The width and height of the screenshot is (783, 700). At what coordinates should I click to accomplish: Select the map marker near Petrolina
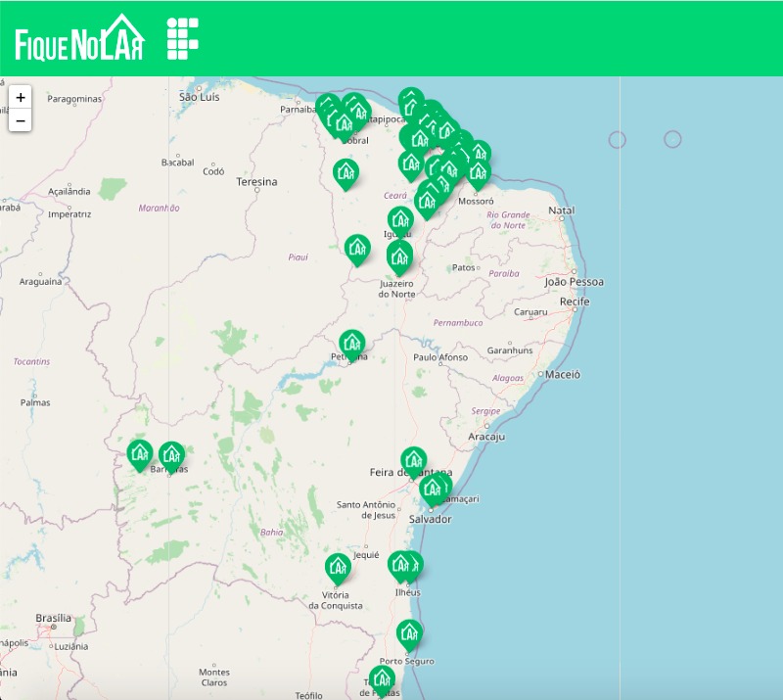(x=352, y=343)
